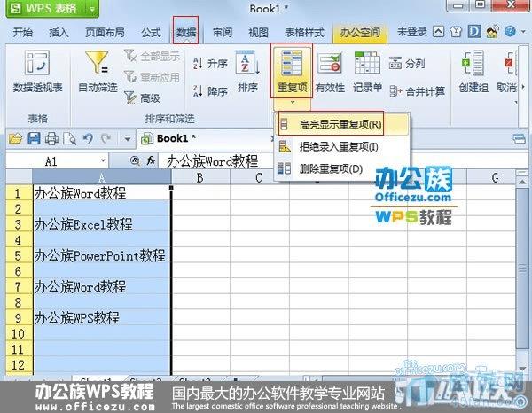Select row 5 header

click(19, 255)
